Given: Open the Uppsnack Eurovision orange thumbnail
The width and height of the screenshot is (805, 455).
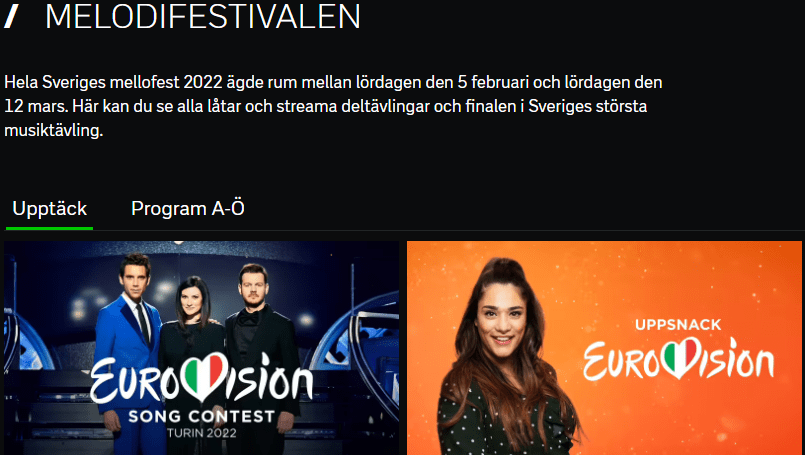Looking at the screenshot, I should tap(604, 348).
